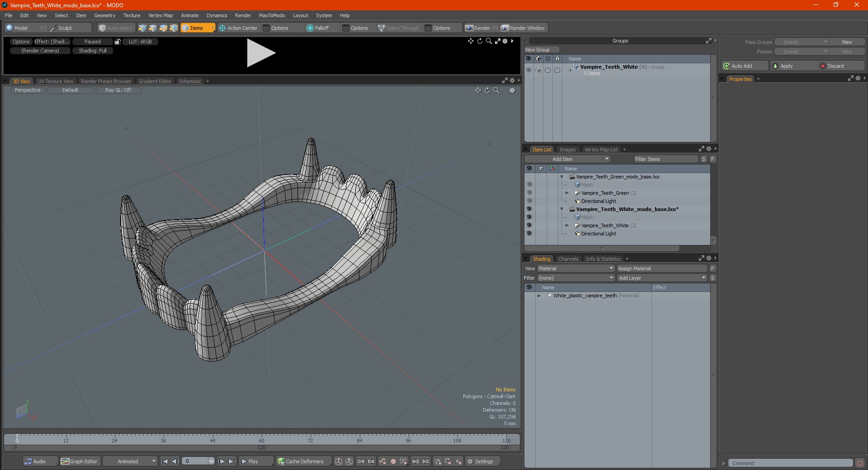Image resolution: width=868 pixels, height=470 pixels.
Task: Switch to the UV Texture View tab
Action: [56, 81]
